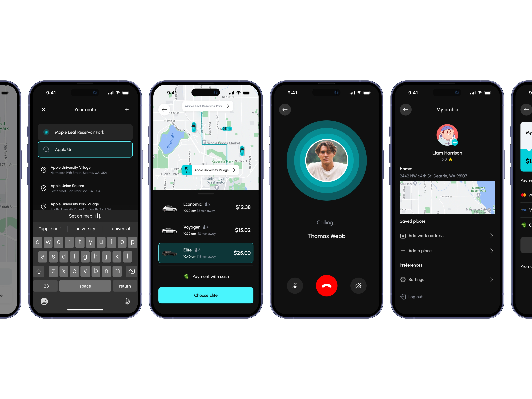This screenshot has width=532, height=399.
Task: Tap the add new route plus icon
Action: 127,109
